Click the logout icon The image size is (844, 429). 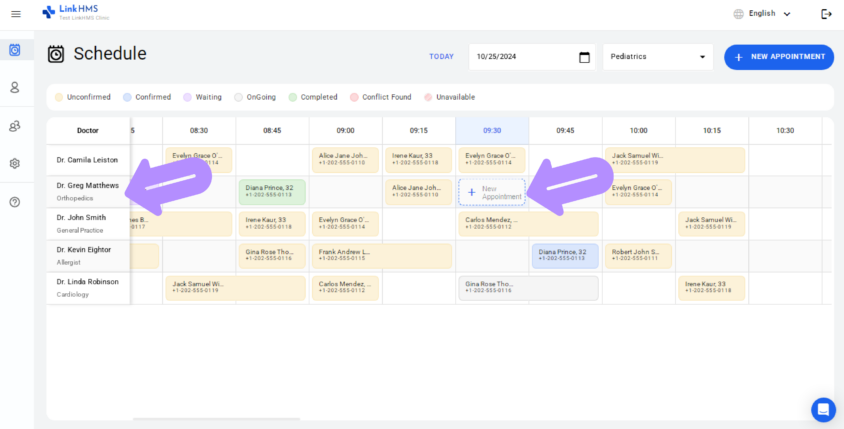[826, 14]
